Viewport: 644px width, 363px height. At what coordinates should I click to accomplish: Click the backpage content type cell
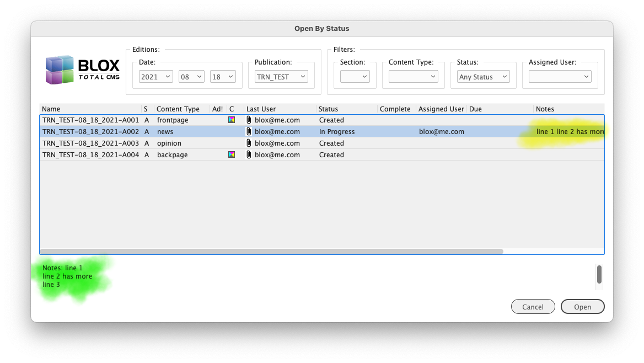(x=172, y=154)
